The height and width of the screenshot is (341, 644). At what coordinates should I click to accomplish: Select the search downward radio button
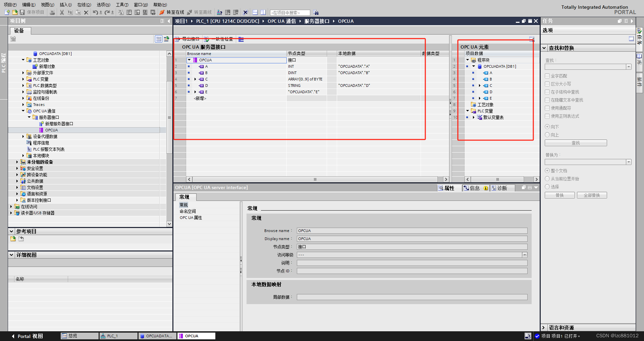click(547, 127)
